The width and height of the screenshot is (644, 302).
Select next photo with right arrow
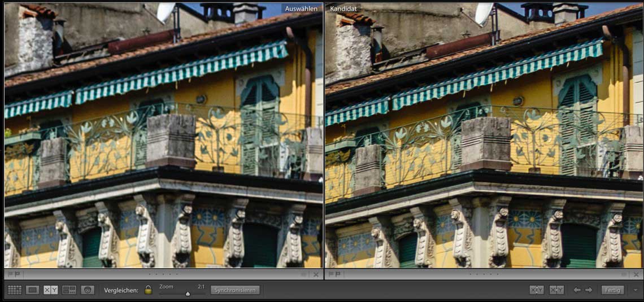pos(589,290)
